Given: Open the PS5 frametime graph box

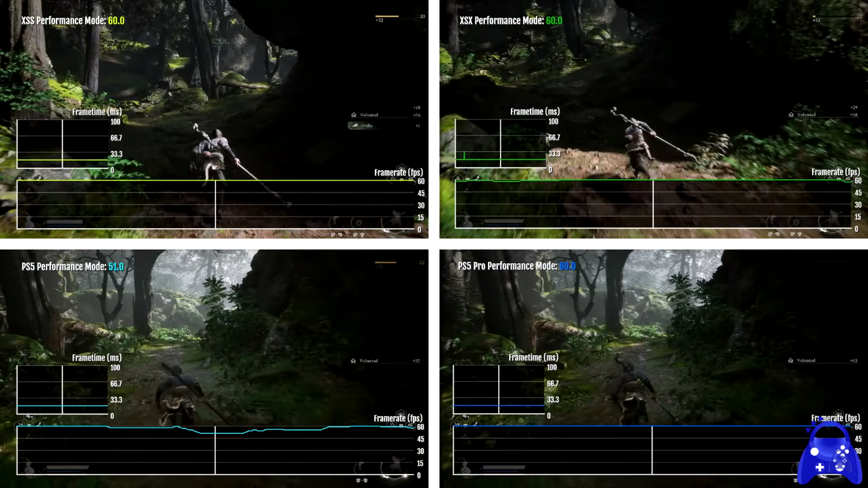Looking at the screenshot, I should tap(62, 390).
